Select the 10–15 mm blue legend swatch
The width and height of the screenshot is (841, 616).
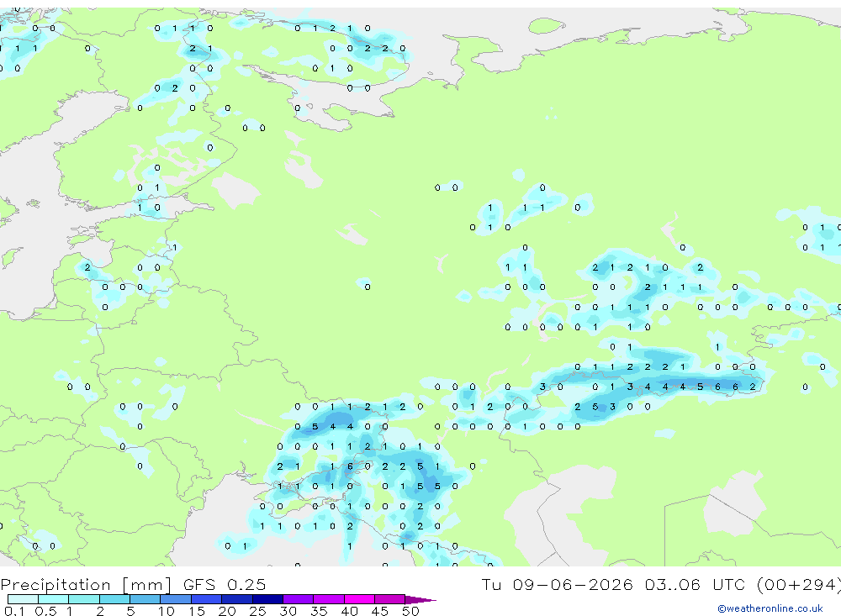(176, 599)
